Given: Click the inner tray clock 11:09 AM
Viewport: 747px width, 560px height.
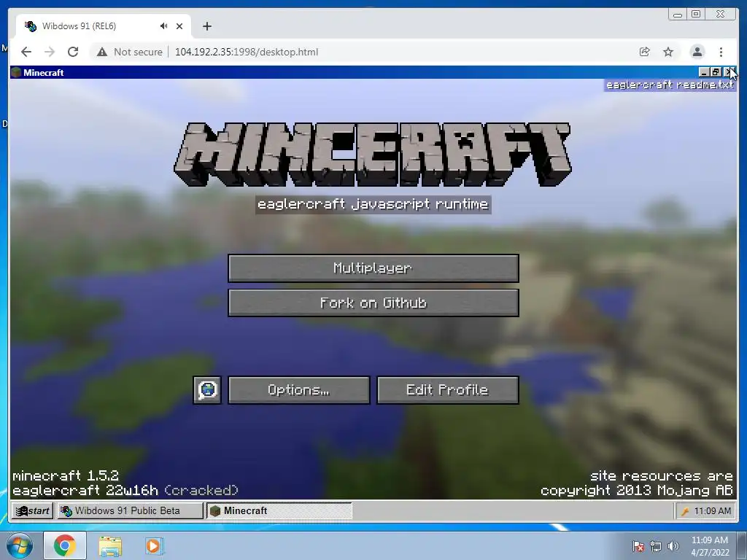Looking at the screenshot, I should (x=712, y=511).
